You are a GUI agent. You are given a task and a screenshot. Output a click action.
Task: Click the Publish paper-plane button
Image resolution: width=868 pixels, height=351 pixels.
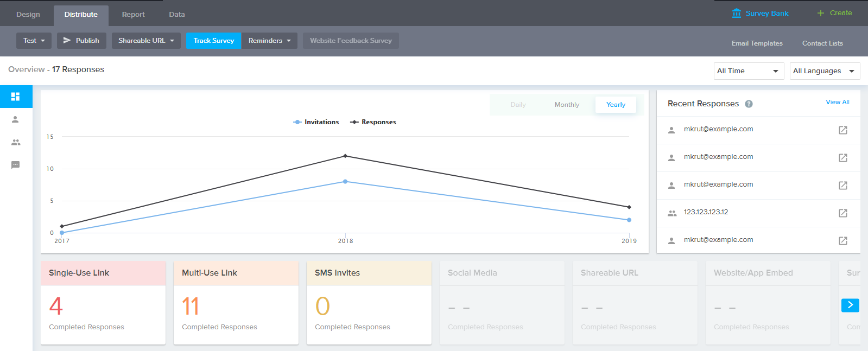[81, 41]
